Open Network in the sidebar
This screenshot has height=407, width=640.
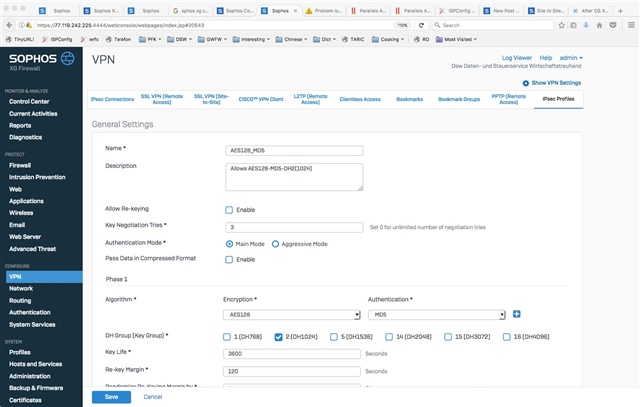[21, 289]
